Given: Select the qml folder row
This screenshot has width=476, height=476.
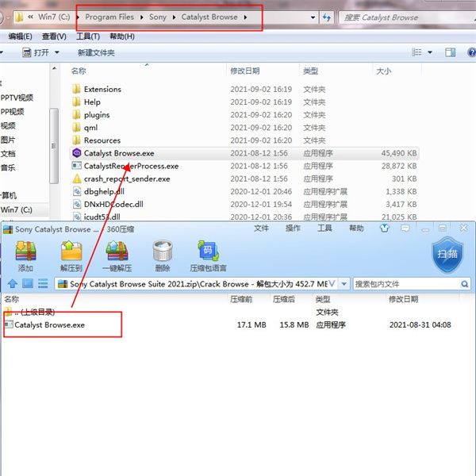Looking at the screenshot, I should point(244,128).
